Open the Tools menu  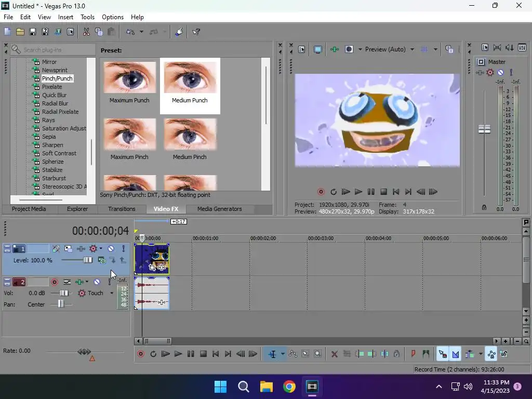pos(87,17)
